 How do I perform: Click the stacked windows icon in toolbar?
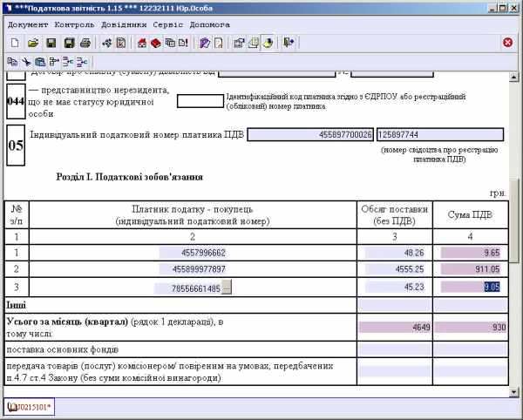click(x=170, y=43)
